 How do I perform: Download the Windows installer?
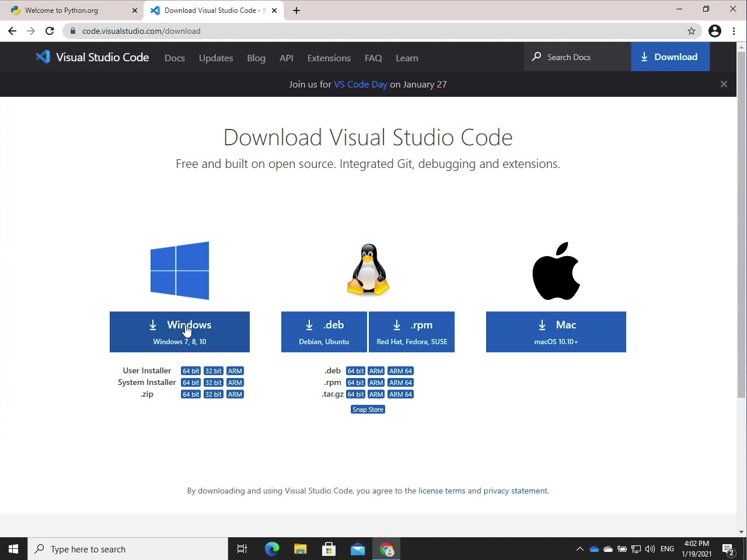[180, 332]
